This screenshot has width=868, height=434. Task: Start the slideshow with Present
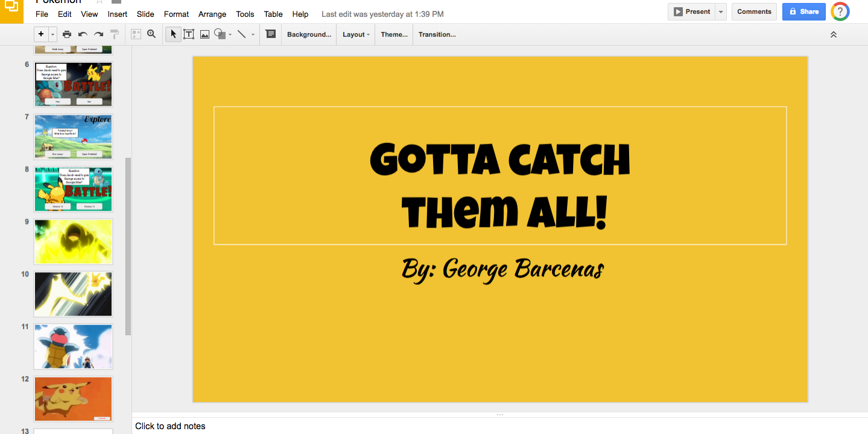tap(691, 11)
